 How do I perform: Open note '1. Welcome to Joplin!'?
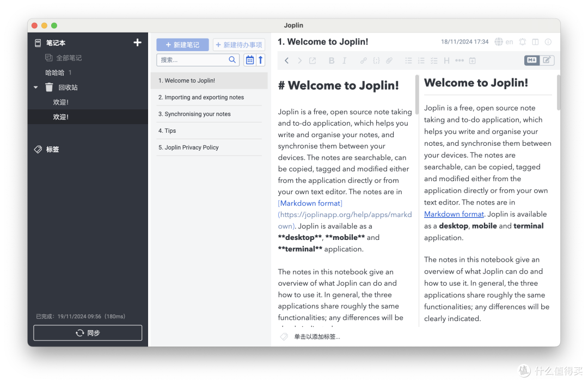click(209, 81)
